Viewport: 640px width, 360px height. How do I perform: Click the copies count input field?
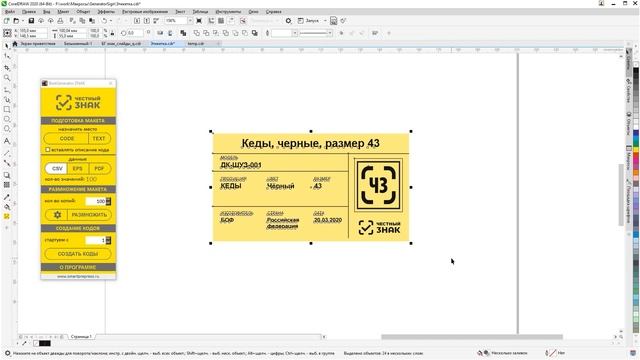(x=96, y=201)
